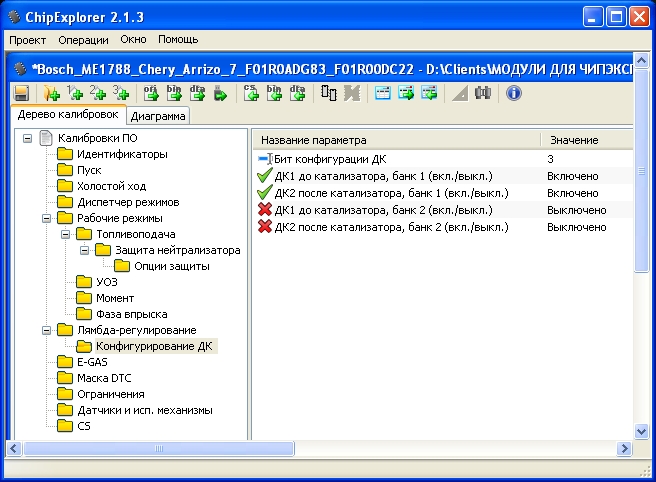
Task: Click the floppy disk save icon
Action: click(20, 94)
